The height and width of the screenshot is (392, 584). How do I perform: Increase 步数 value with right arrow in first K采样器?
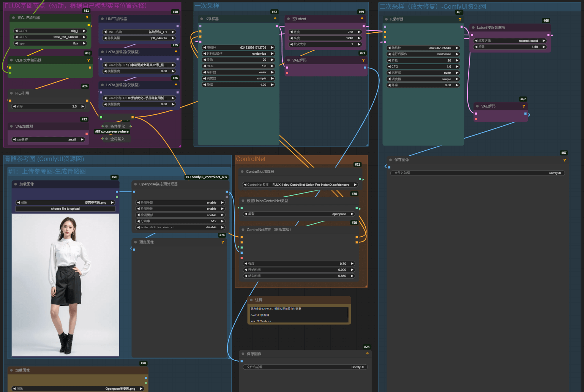(272, 60)
